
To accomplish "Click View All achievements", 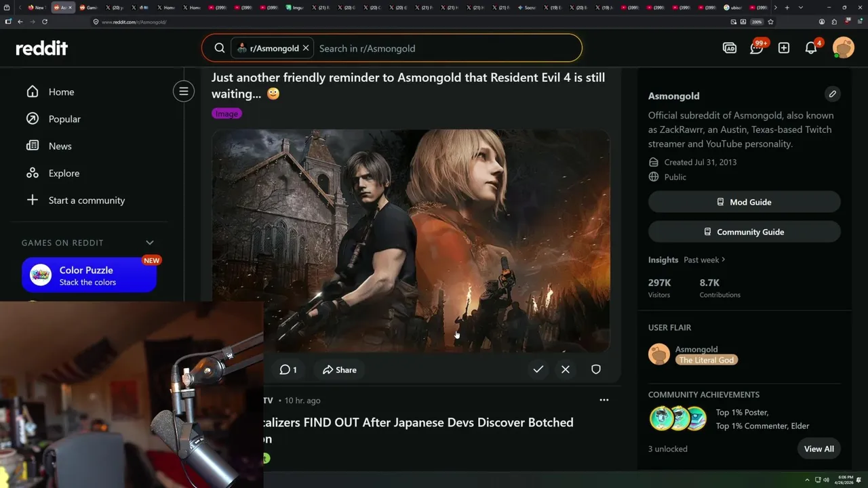I will click(819, 449).
